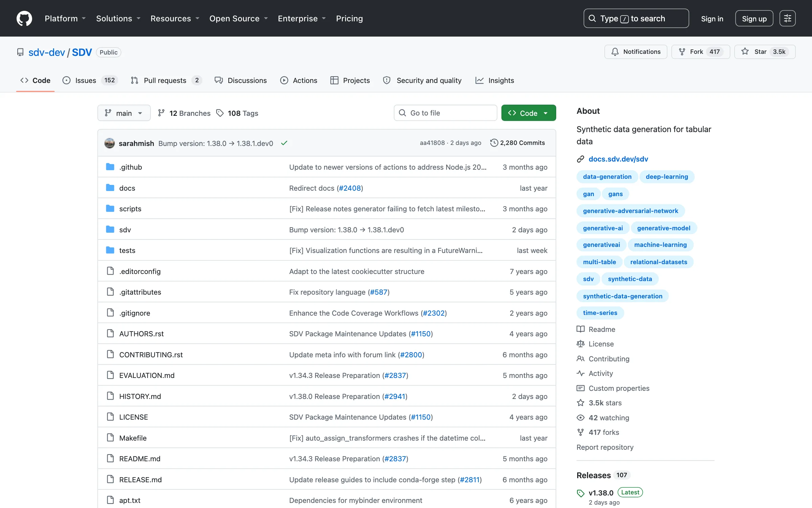Select the time-series topic tag
The width and height of the screenshot is (812, 508).
click(x=600, y=313)
